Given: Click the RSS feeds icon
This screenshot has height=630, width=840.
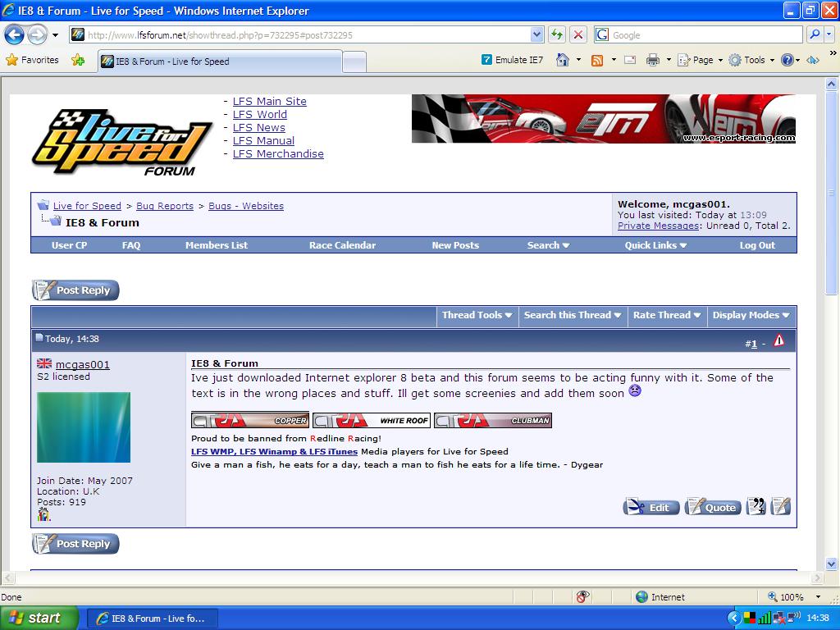Looking at the screenshot, I should (x=597, y=60).
